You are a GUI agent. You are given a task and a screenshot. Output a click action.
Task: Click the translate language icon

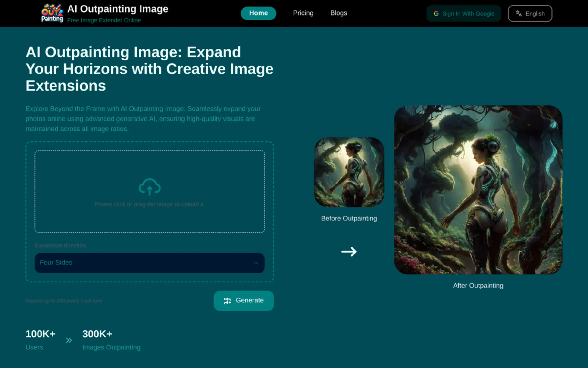[519, 14]
